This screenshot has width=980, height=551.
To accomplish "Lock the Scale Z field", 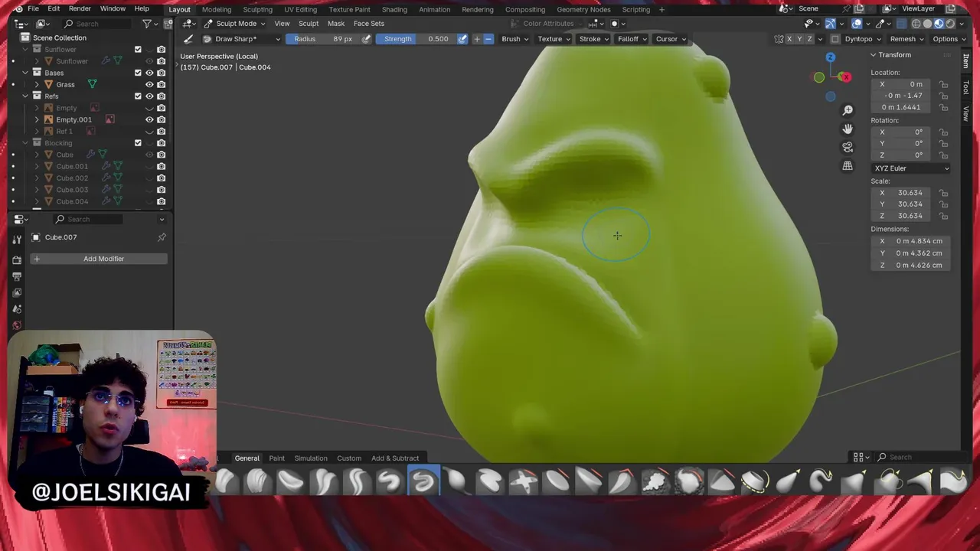I will coord(943,216).
